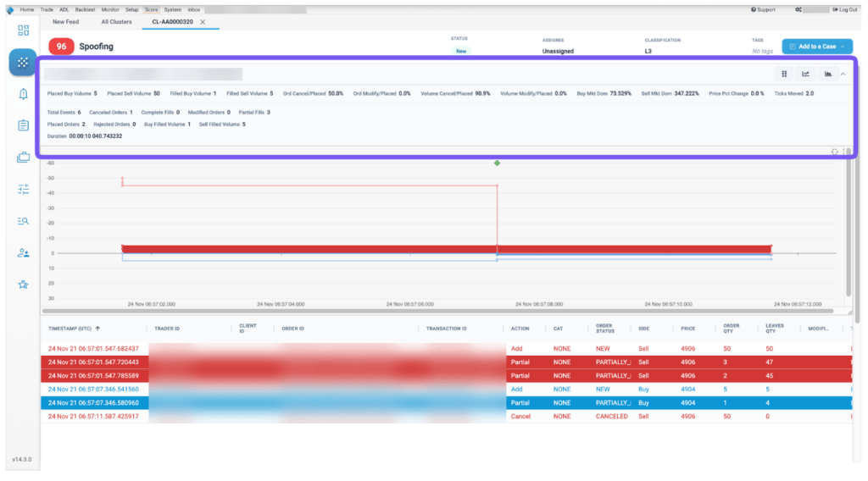Screen dimensions: 868x481
Task: Open the cases briefcase icon in sidebar
Action: (23, 158)
